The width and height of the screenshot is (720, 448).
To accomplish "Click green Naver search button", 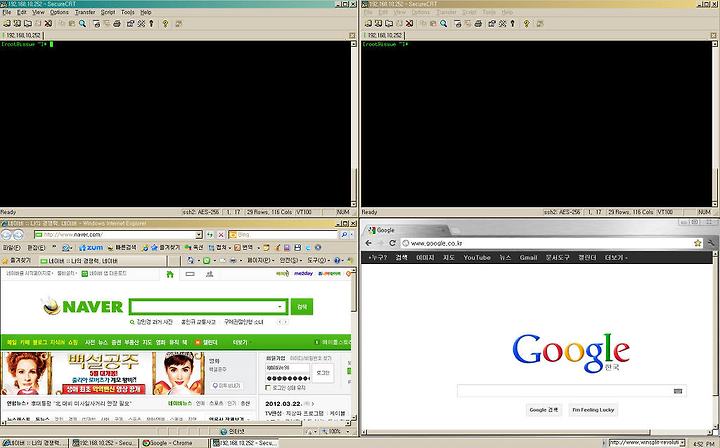I will pyautogui.click(x=302, y=307).
